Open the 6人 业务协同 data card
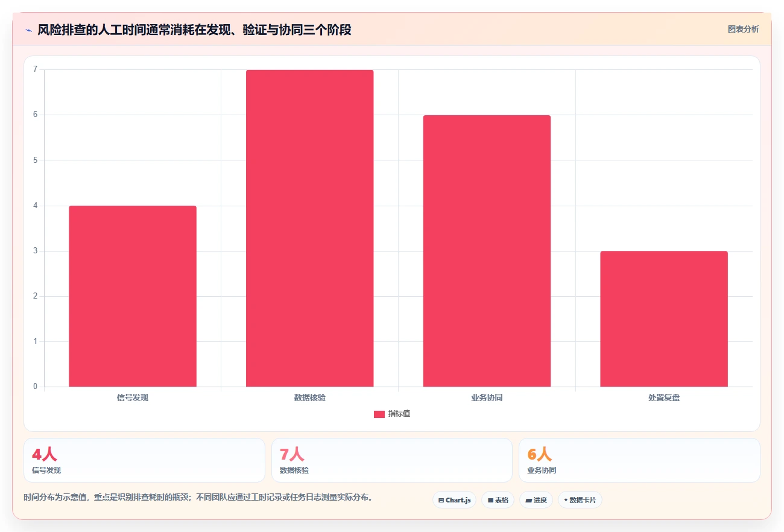 click(639, 460)
